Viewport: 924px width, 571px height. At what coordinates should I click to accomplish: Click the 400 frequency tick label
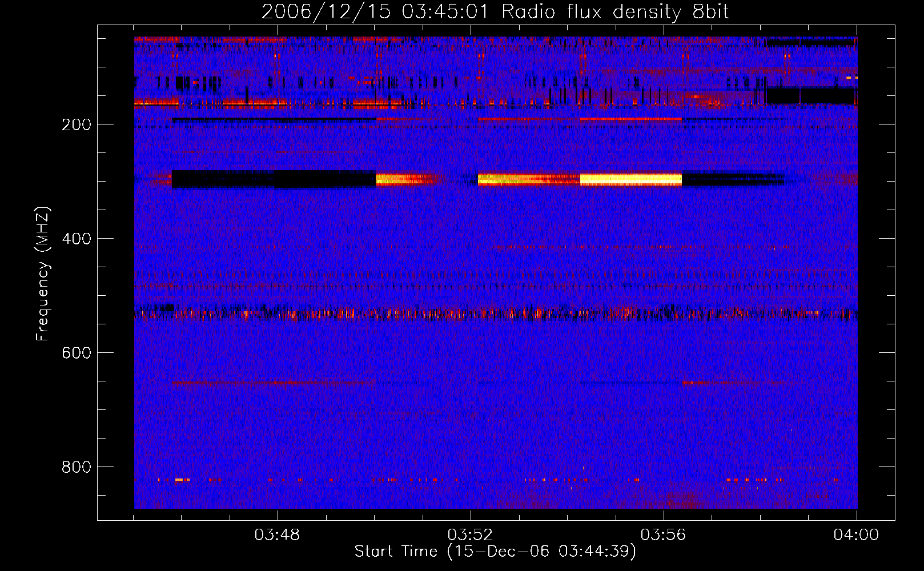point(77,239)
